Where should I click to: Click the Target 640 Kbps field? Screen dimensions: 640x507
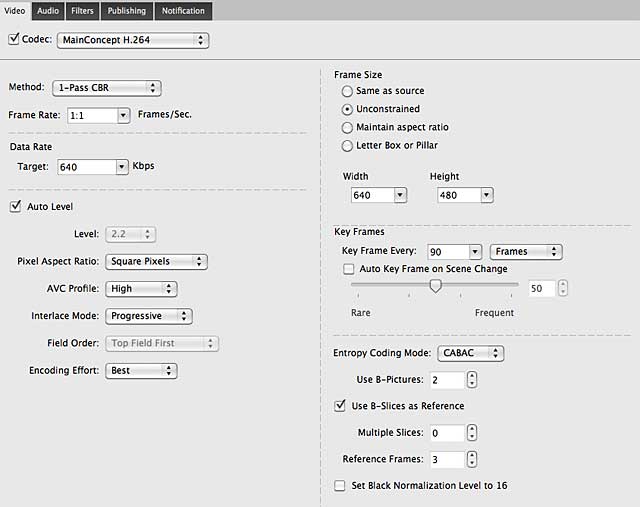tap(87, 167)
